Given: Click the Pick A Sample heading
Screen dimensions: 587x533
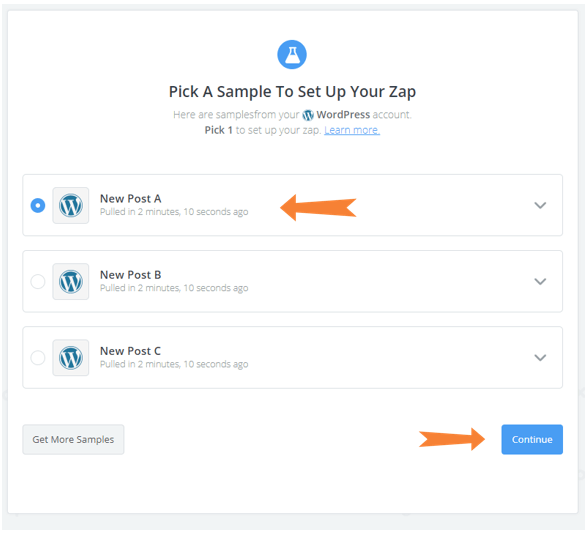Looking at the screenshot, I should pos(292,92).
